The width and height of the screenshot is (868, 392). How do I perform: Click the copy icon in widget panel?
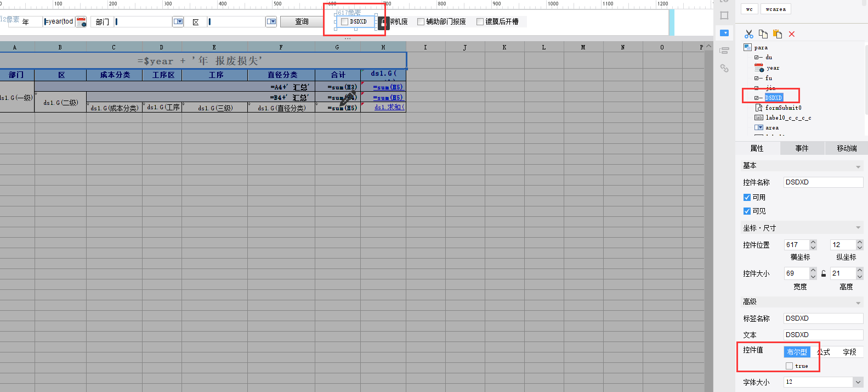tap(763, 34)
